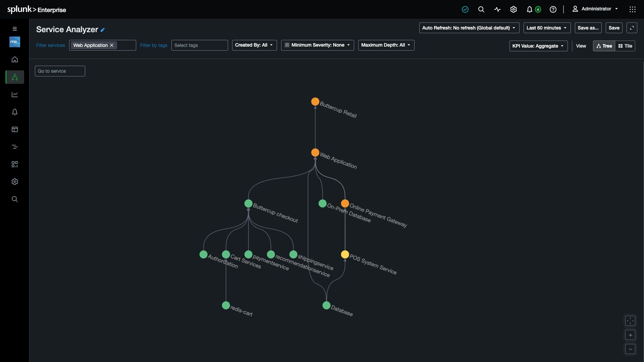Image resolution: width=644 pixels, height=362 pixels.
Task: Open the configuration gear in sidebar
Action: [x=14, y=182]
